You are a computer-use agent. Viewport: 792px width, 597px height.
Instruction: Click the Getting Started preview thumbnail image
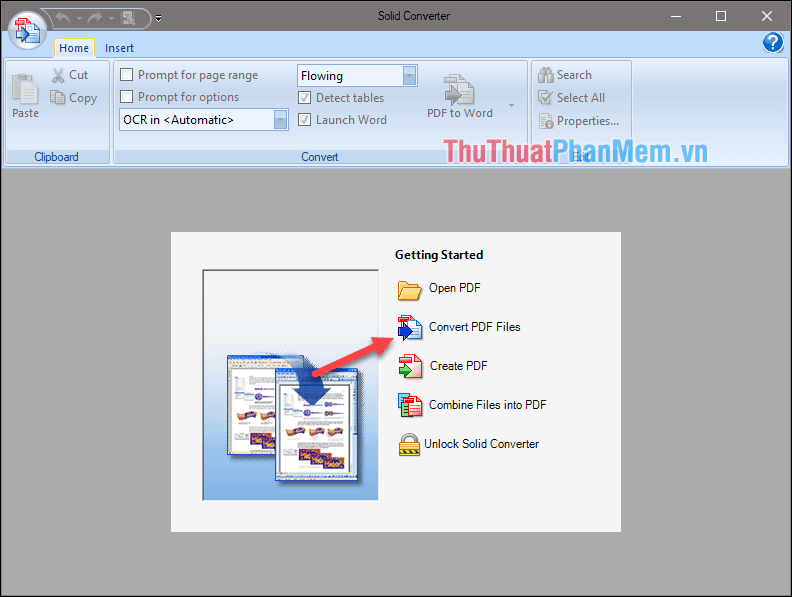(x=290, y=385)
